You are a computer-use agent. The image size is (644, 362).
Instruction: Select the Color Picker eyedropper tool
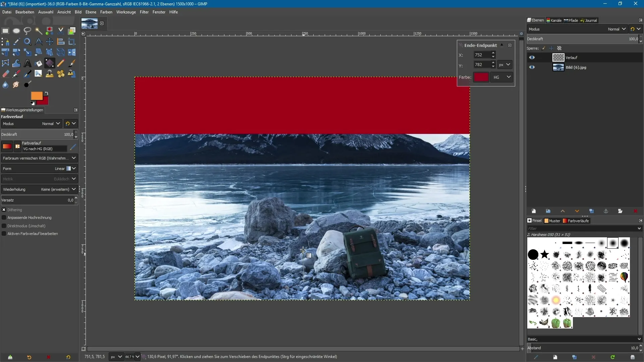pos(16,42)
